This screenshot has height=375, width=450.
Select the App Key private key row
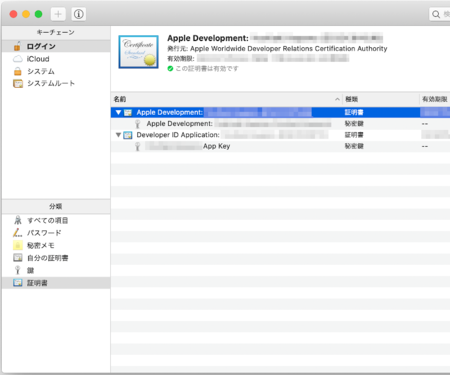[x=280, y=146]
